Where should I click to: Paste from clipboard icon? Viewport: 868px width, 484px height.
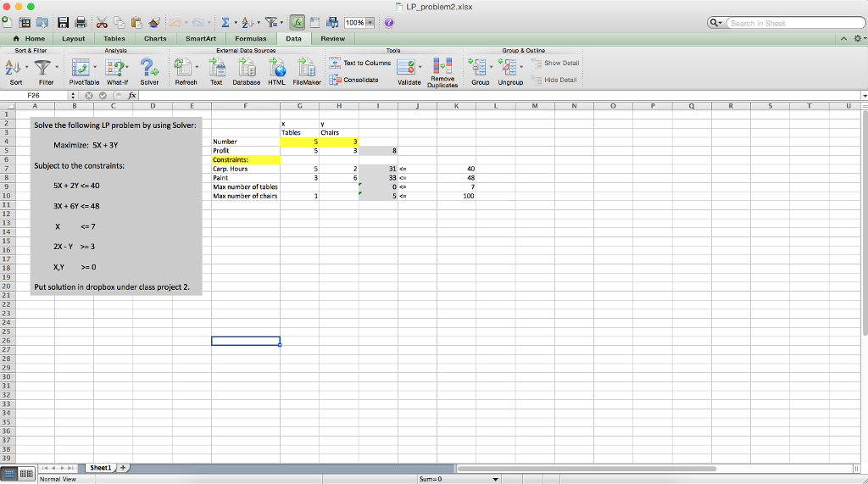(x=136, y=23)
